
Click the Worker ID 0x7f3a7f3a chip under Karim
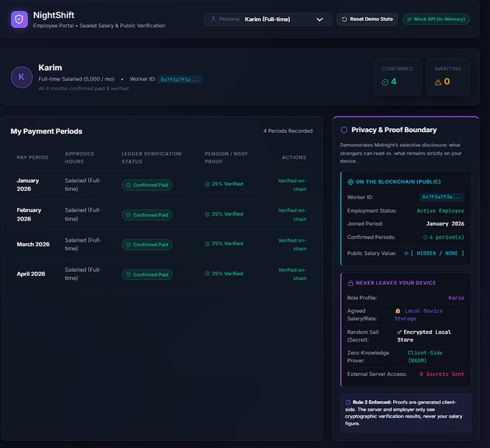180,80
